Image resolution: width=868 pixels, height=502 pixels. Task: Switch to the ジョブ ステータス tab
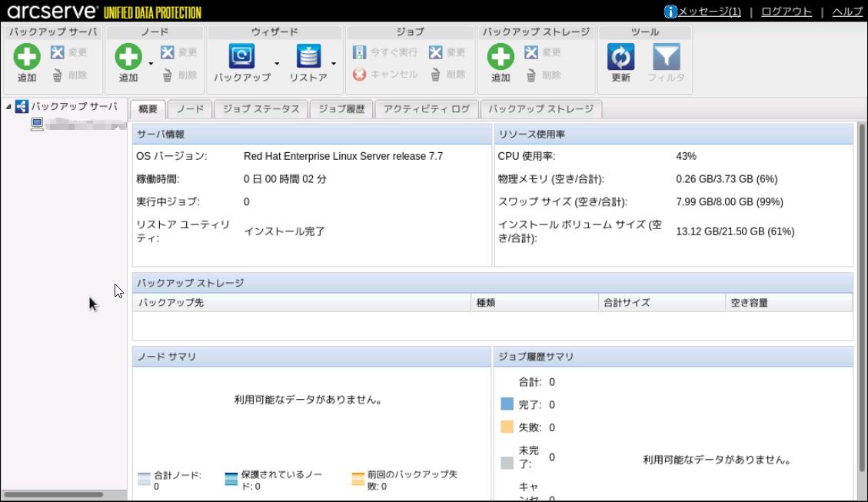[261, 109]
